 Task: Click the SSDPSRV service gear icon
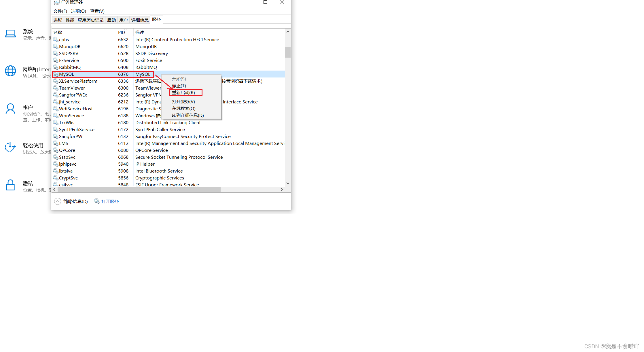(x=56, y=53)
